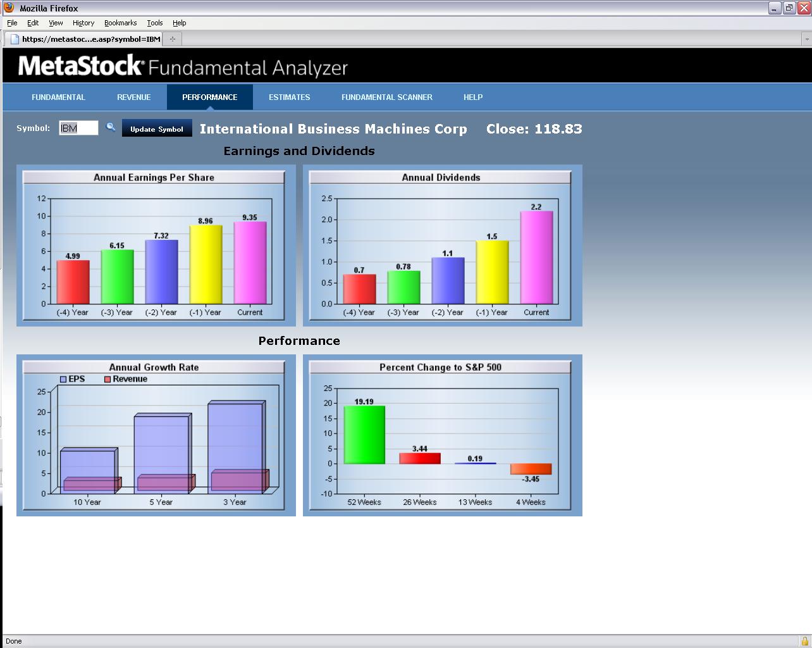The width and height of the screenshot is (812, 648).
Task: Switch to the REVENUE tab
Action: pyautogui.click(x=133, y=97)
